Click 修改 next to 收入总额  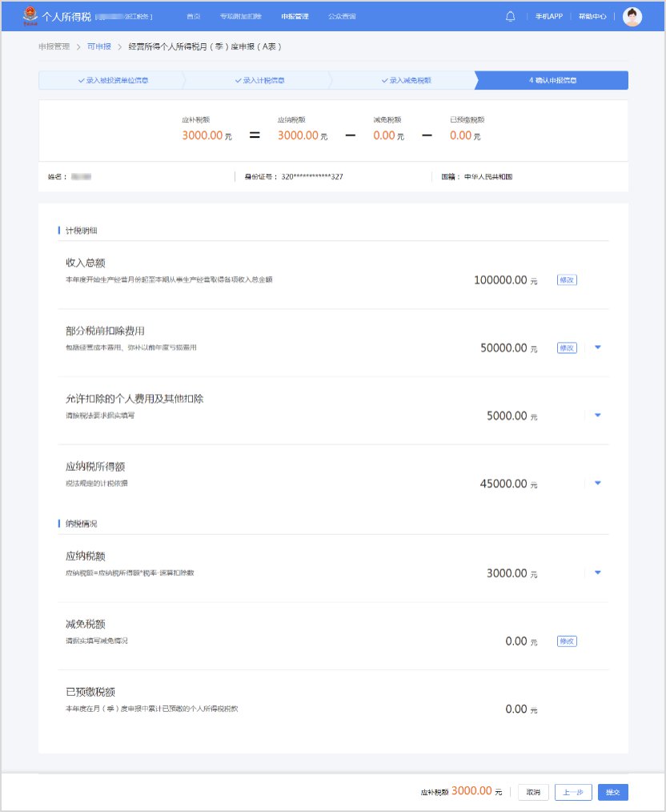pos(567,280)
